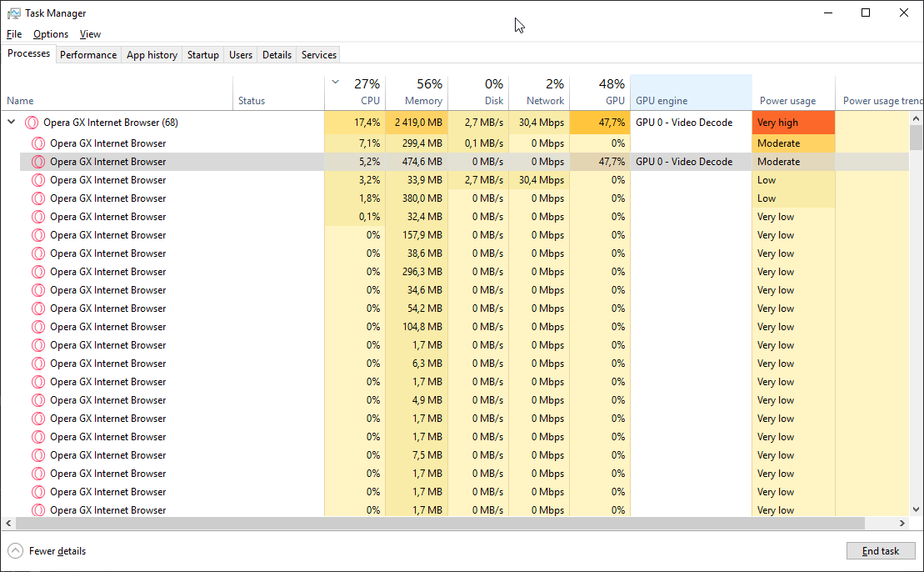The width and height of the screenshot is (924, 572).
Task: Open the Options menu
Action: [51, 34]
